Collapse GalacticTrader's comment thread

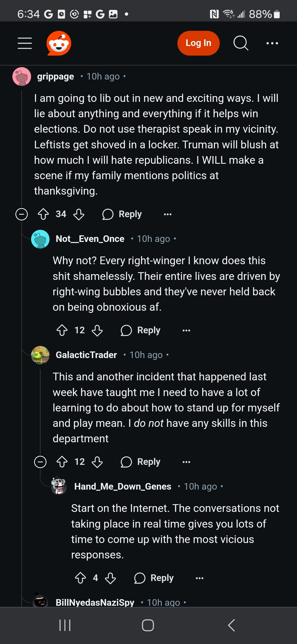(40, 462)
